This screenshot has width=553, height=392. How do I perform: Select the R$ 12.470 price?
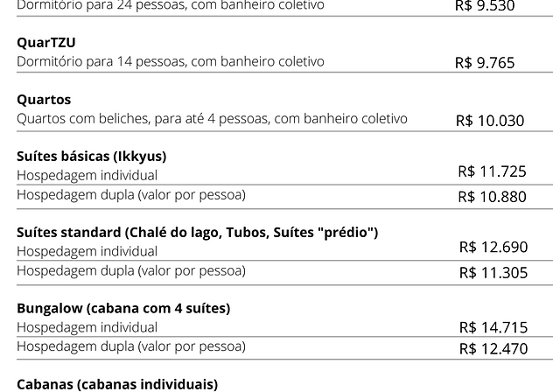pos(493,349)
